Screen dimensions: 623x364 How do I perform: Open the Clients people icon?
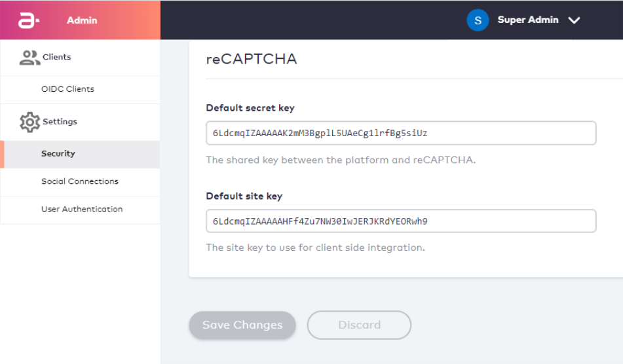(x=29, y=58)
